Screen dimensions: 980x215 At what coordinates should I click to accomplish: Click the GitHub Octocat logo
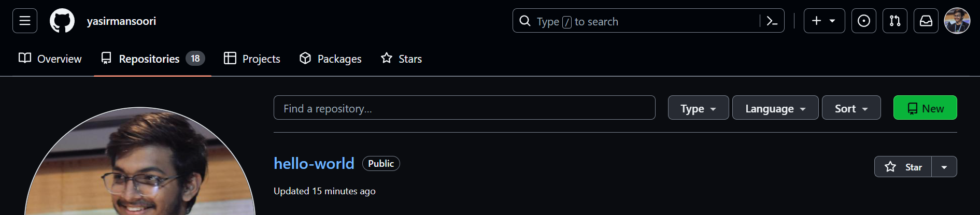pyautogui.click(x=62, y=21)
